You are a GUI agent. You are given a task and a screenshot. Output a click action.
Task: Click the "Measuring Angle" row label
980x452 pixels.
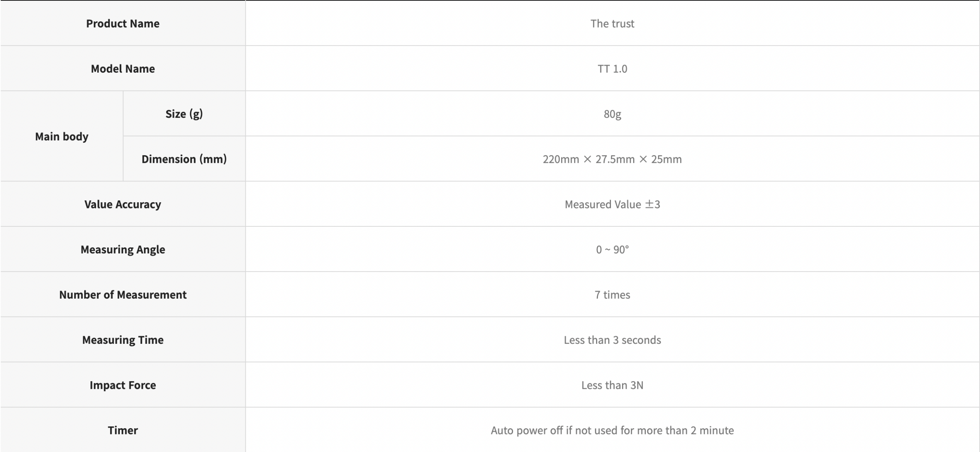[x=122, y=249]
